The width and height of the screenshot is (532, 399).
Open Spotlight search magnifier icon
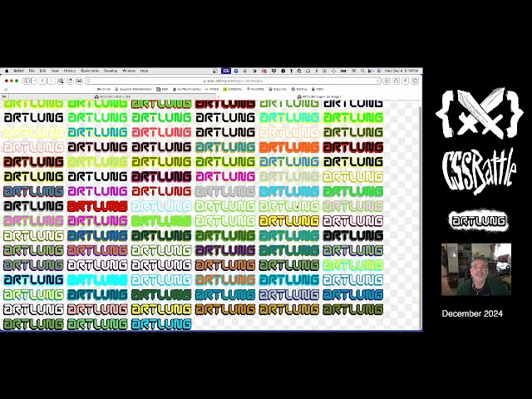point(362,71)
